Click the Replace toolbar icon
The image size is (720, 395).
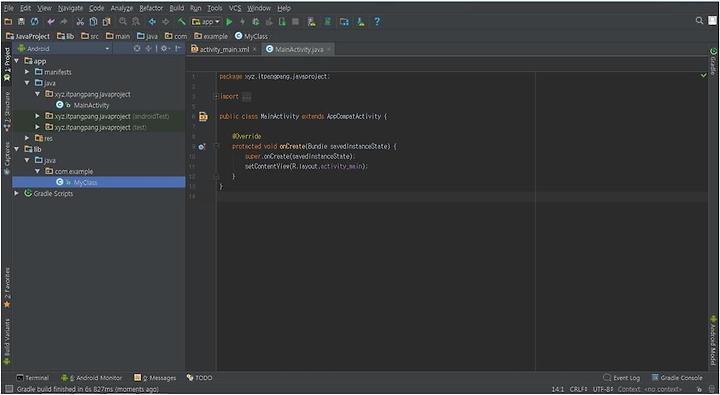[x=136, y=22]
